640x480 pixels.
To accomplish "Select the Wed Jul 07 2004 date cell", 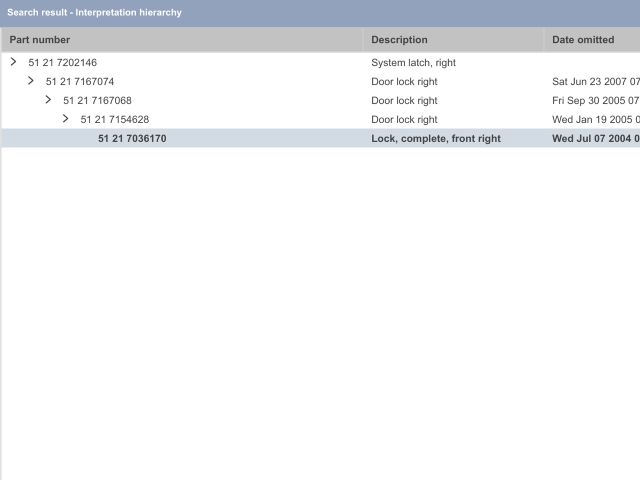I will (595, 139).
